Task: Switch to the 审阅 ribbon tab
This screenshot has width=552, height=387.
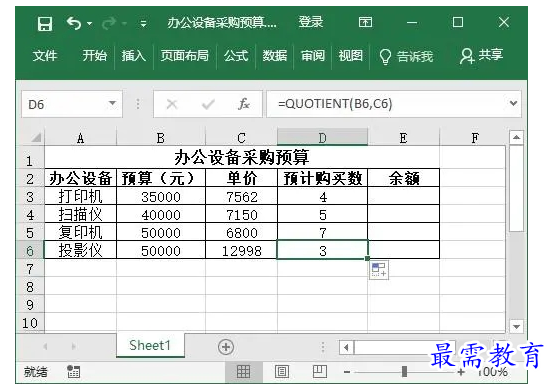Action: click(313, 56)
